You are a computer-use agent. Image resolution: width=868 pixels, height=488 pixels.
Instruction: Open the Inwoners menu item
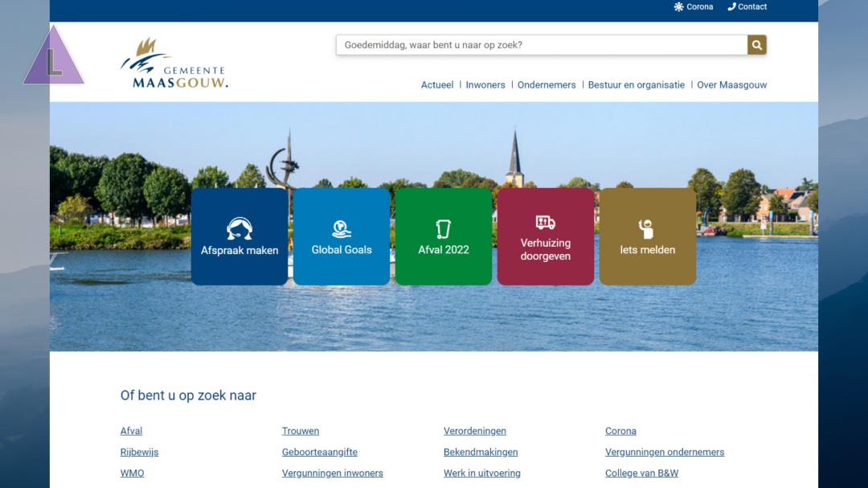pyautogui.click(x=485, y=84)
